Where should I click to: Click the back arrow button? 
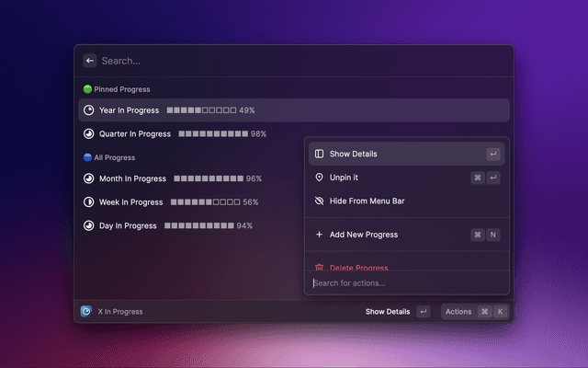pyautogui.click(x=90, y=61)
